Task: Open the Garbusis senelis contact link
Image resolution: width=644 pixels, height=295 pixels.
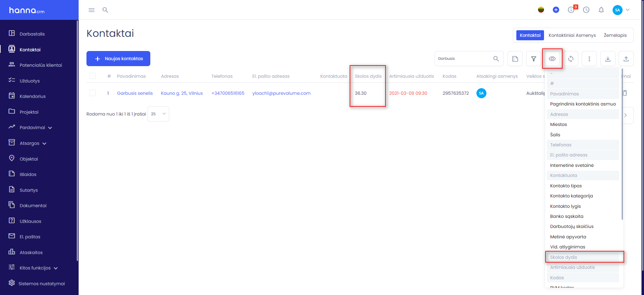Action: (x=135, y=93)
